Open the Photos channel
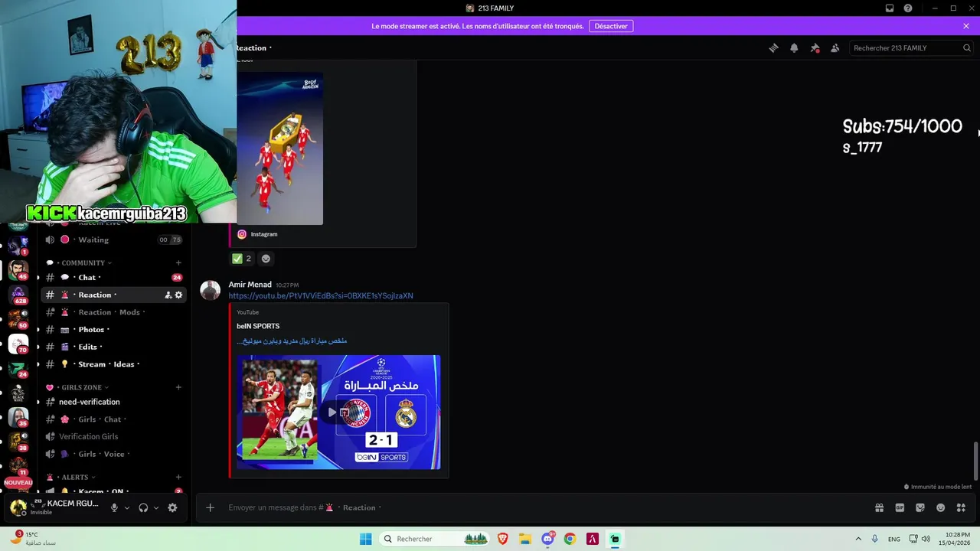 click(113, 329)
